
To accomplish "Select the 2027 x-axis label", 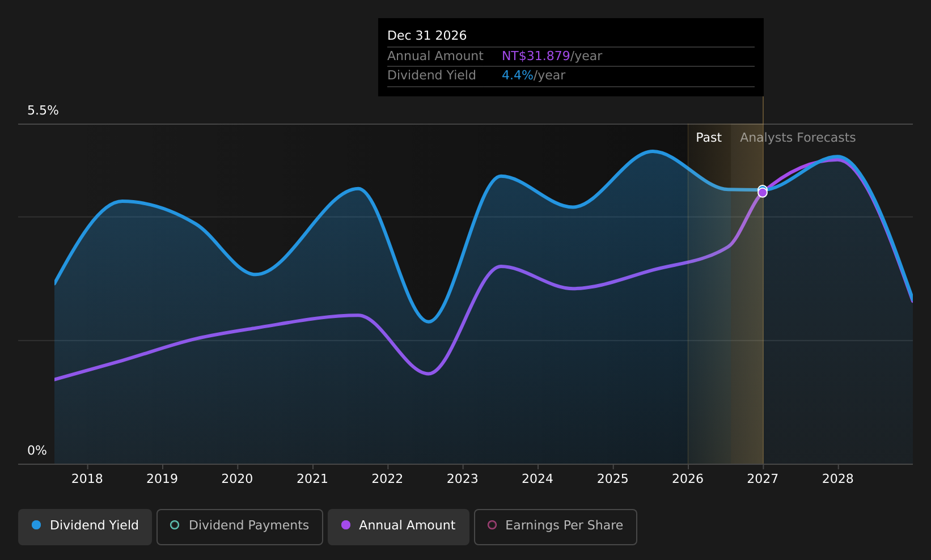I will tap(763, 479).
